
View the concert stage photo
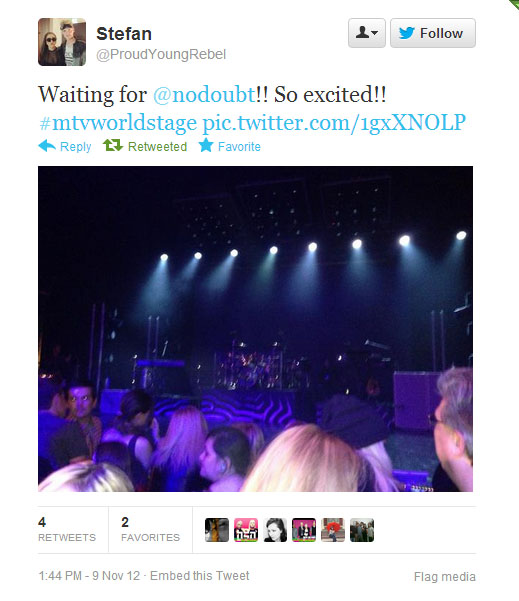tap(255, 329)
